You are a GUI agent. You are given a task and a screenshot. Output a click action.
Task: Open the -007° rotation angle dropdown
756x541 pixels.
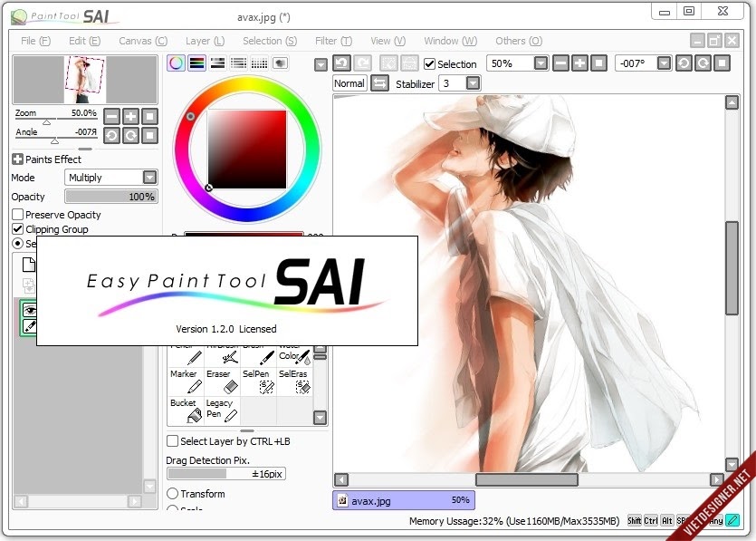point(664,63)
